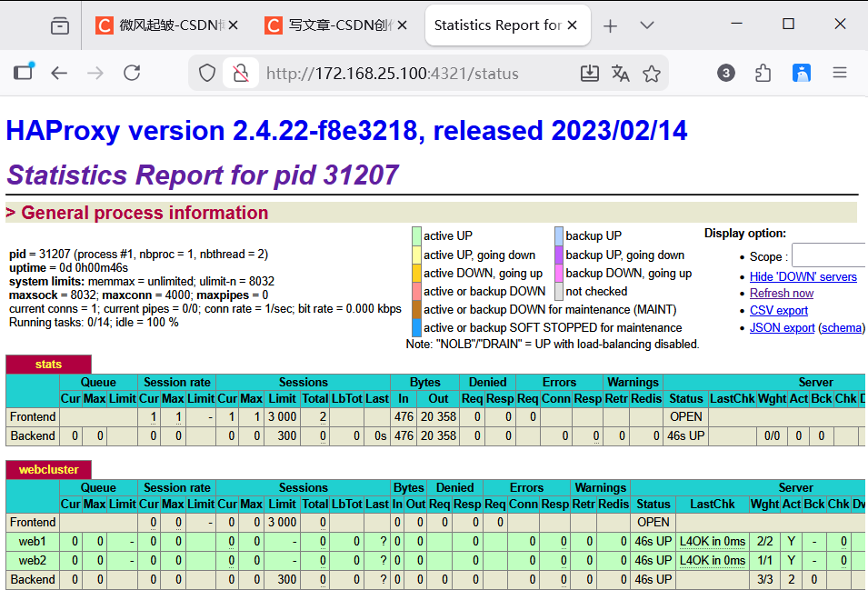
Task: Open Firefox View recent browsing icon
Action: [60, 26]
